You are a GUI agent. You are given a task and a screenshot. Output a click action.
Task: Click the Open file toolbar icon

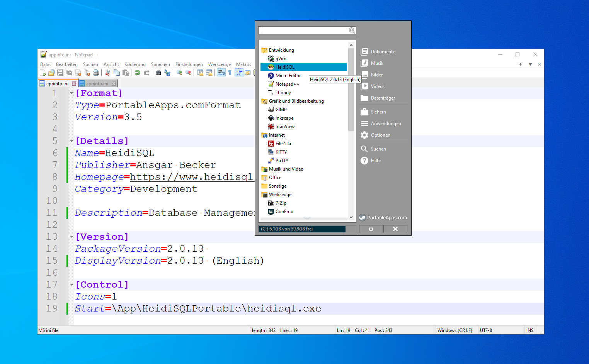(51, 73)
